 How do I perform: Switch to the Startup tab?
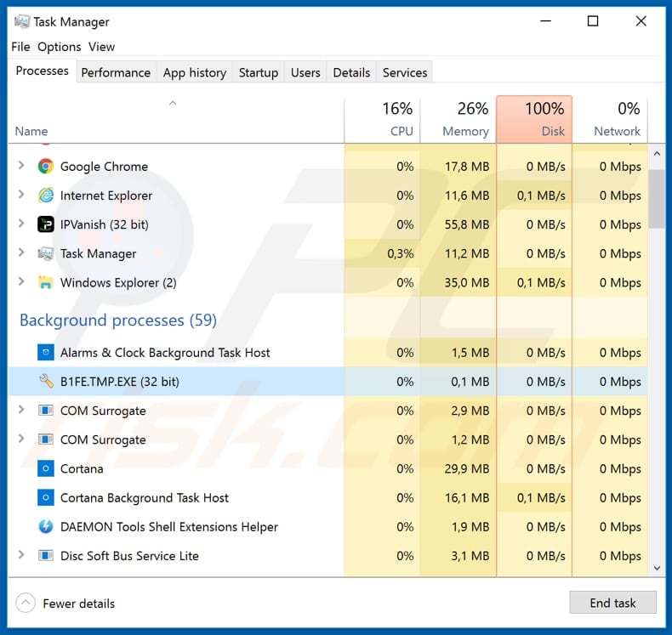coord(259,73)
